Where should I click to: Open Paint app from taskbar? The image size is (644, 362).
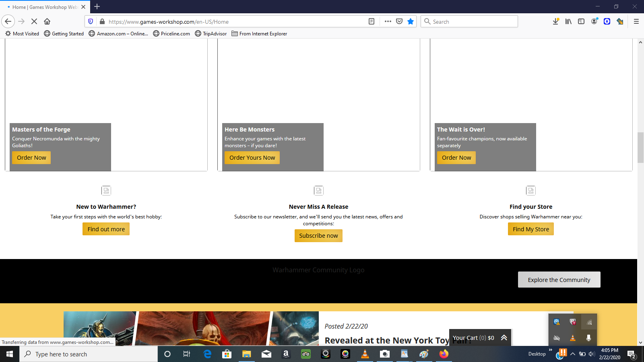pos(424,354)
